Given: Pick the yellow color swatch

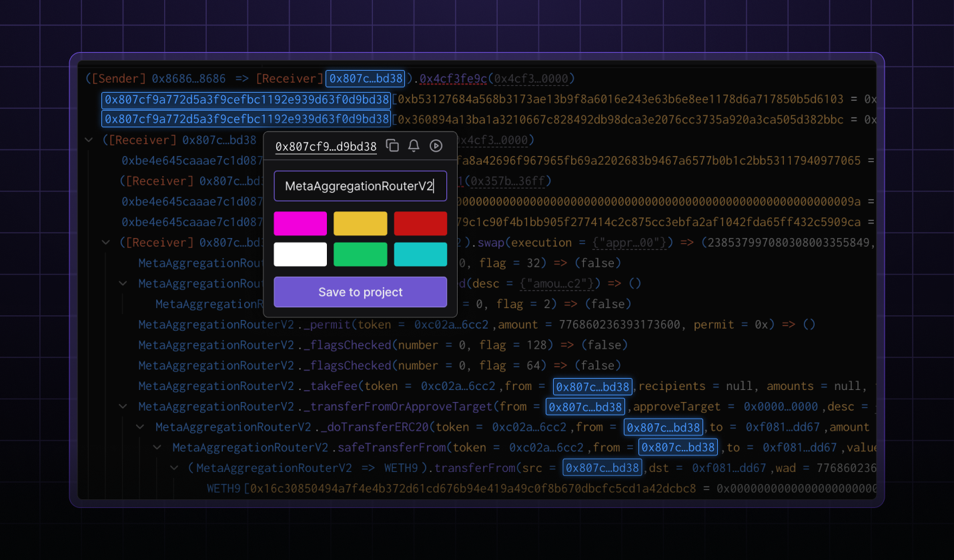Looking at the screenshot, I should tap(360, 224).
